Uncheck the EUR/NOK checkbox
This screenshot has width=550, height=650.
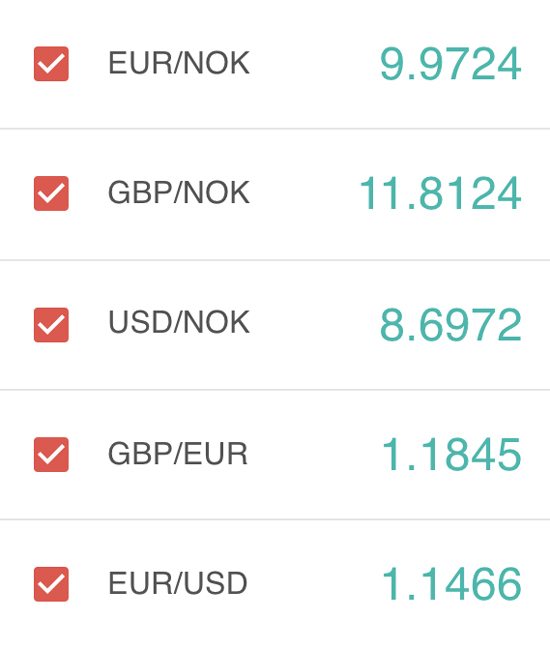click(x=51, y=64)
